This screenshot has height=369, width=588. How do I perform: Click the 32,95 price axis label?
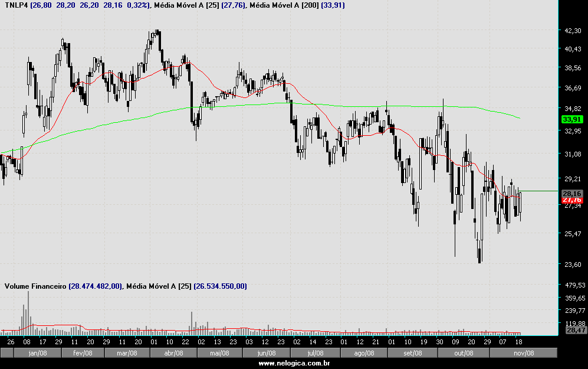[x=573, y=131]
